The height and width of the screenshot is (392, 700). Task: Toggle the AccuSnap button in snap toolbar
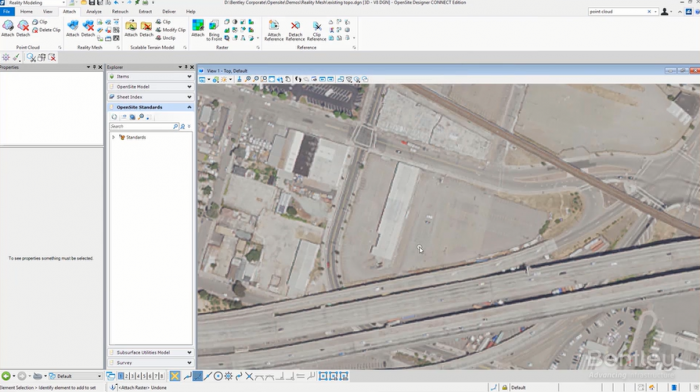[175, 376]
